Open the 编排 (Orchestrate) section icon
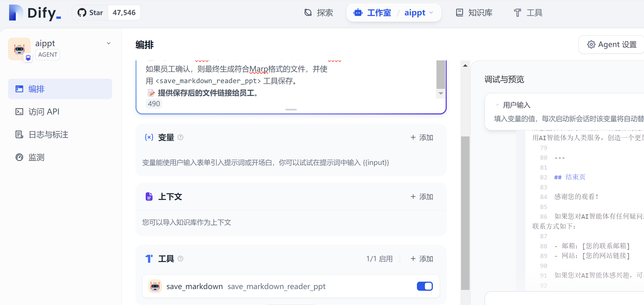 click(19, 89)
